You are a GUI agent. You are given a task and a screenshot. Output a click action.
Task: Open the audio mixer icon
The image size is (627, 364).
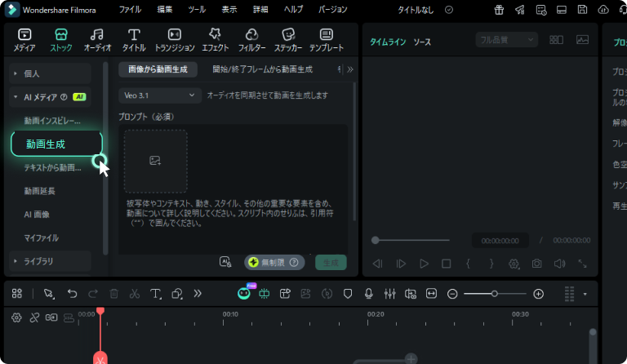click(x=389, y=294)
